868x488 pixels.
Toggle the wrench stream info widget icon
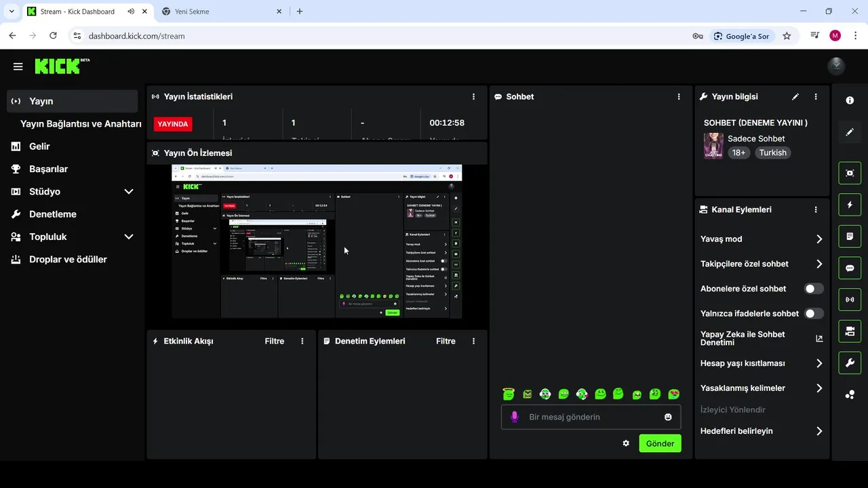click(x=850, y=363)
